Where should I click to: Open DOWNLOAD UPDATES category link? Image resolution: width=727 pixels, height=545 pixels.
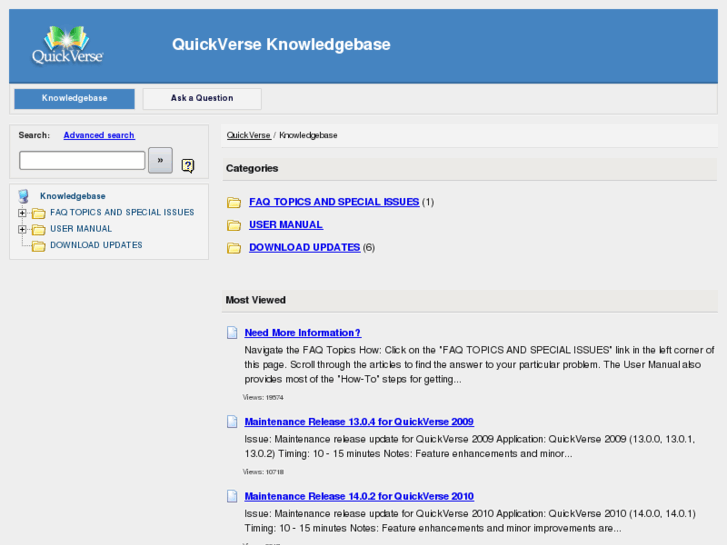point(305,247)
